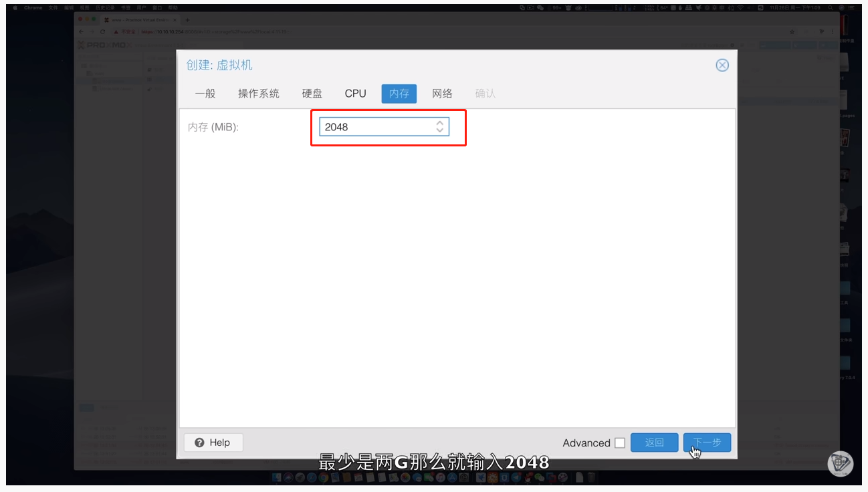
Task: Select the 内存 tab
Action: tap(399, 94)
